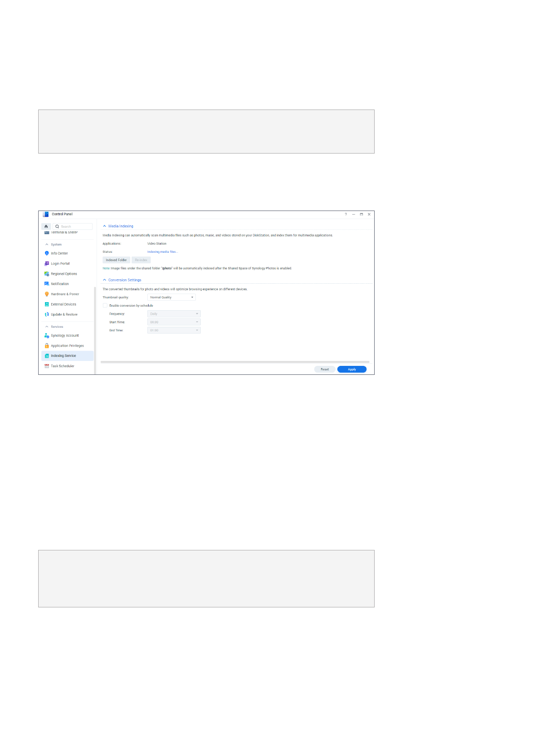Click the sidebar search field
This screenshot has height=756, width=535.
pos(75,227)
